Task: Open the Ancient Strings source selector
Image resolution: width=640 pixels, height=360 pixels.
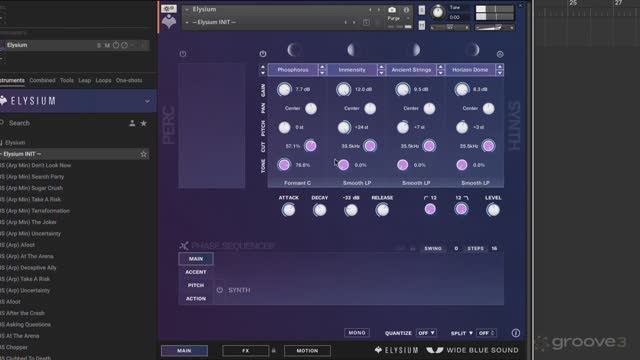Action: (411, 70)
